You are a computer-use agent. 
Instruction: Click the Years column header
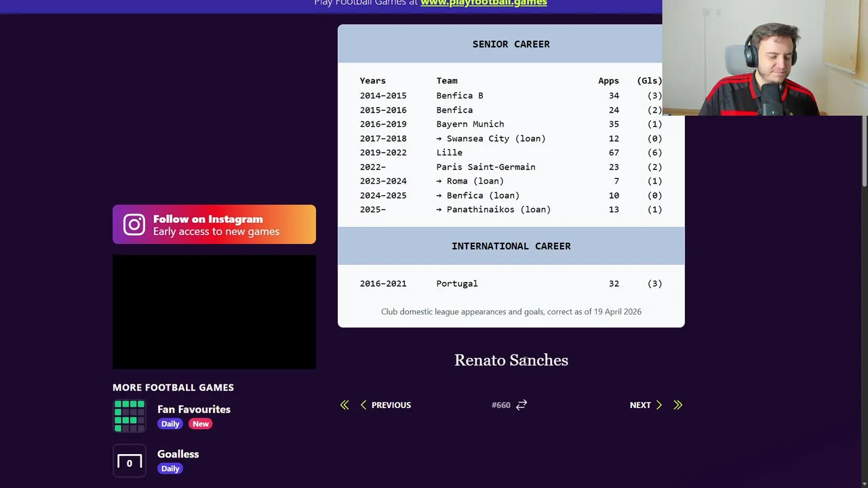(372, 81)
